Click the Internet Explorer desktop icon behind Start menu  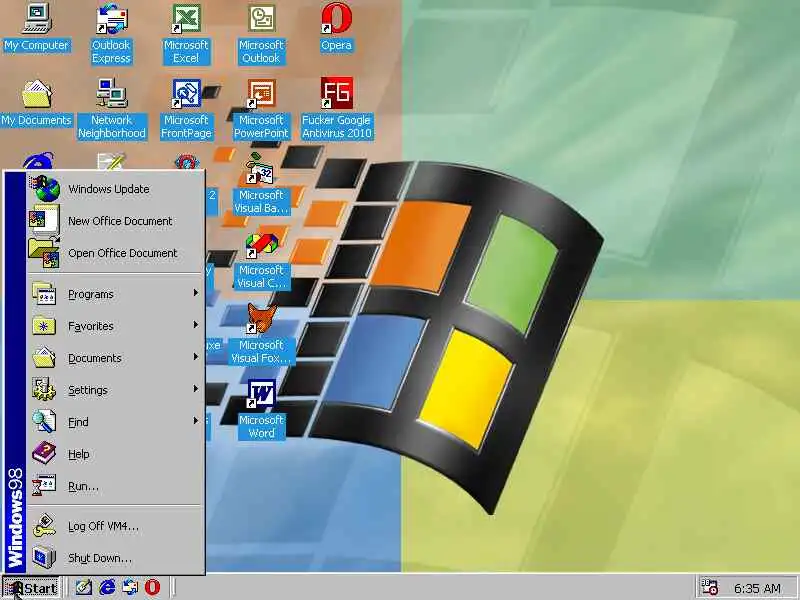37,160
